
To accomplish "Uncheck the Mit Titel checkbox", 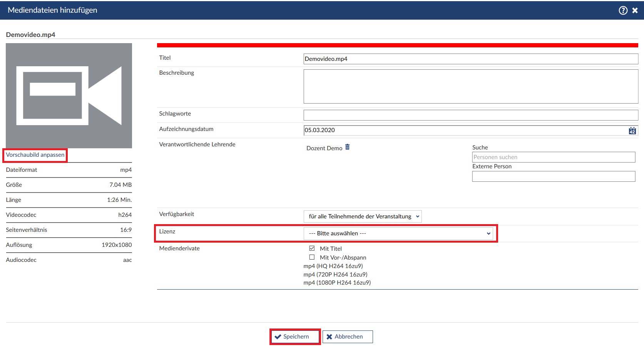I will [x=312, y=248].
